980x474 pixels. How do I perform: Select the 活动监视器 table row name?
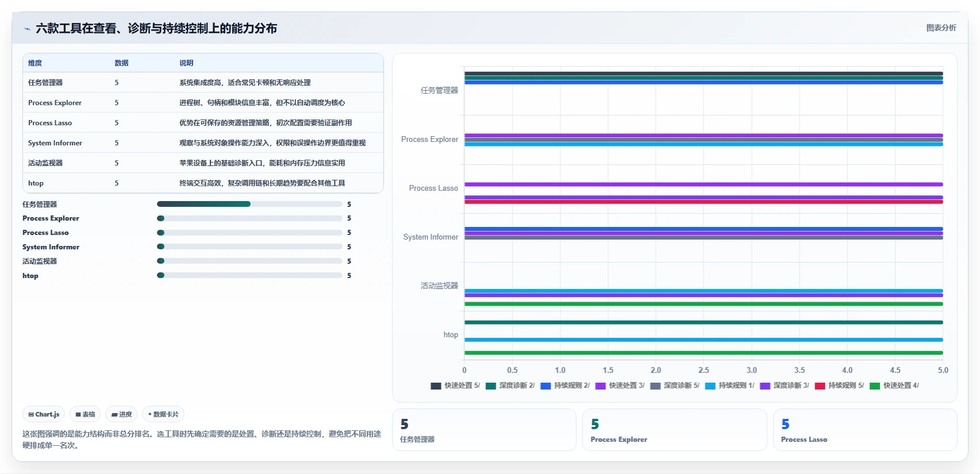tap(45, 163)
